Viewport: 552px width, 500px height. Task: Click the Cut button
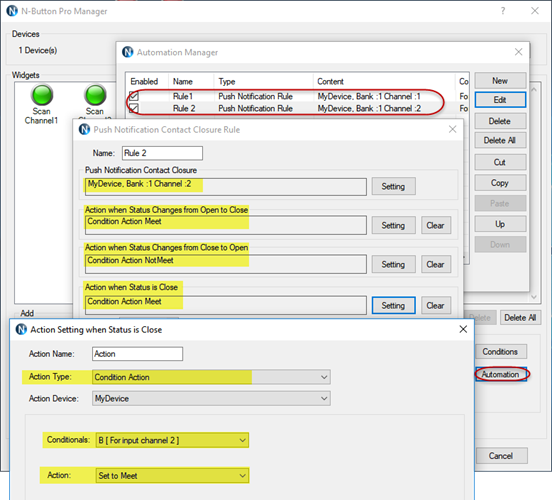(500, 162)
